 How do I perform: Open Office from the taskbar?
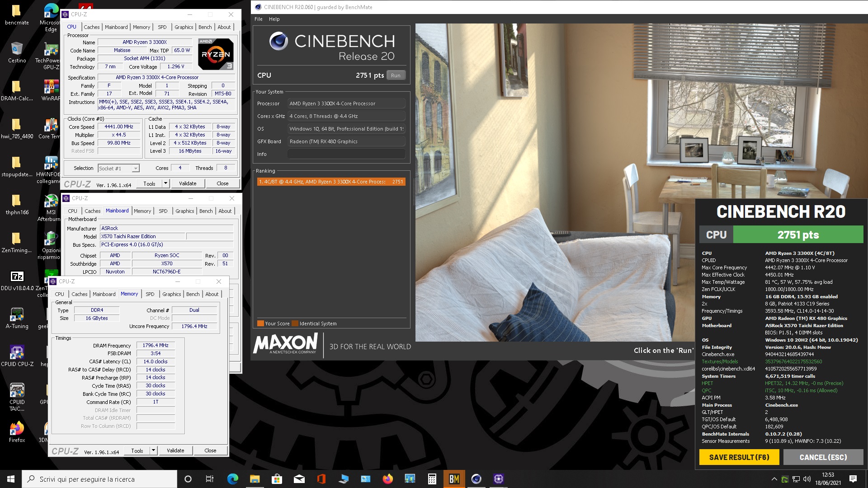click(x=321, y=479)
